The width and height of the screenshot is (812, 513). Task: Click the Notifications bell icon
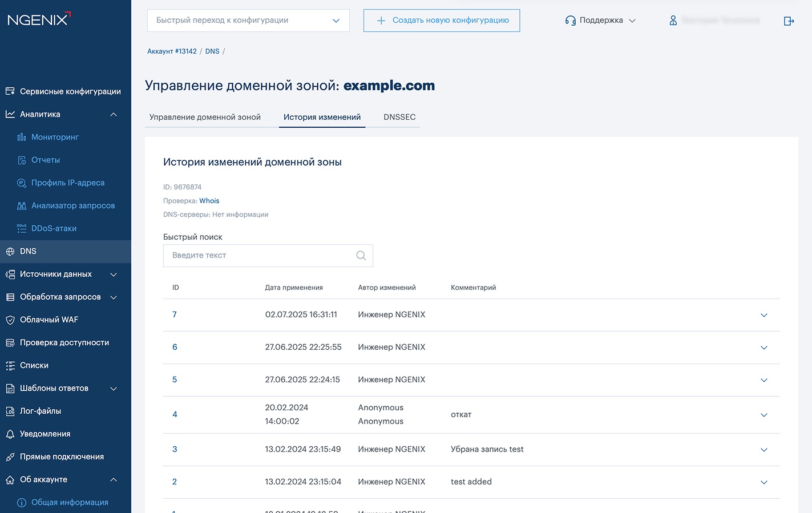tap(10, 434)
